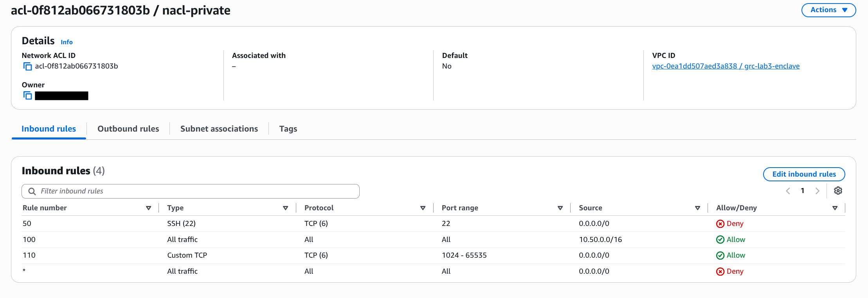Open the Actions dropdown menu
Viewport: 868px width, 298px height.
point(828,10)
